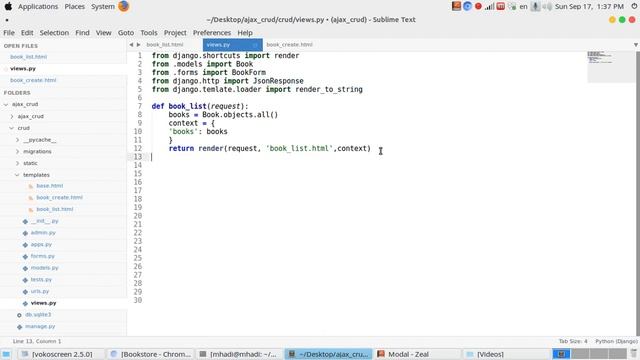Click the Apple logo icon in top panel
Image resolution: width=640 pixels, height=360 pixels.
click(8, 6)
